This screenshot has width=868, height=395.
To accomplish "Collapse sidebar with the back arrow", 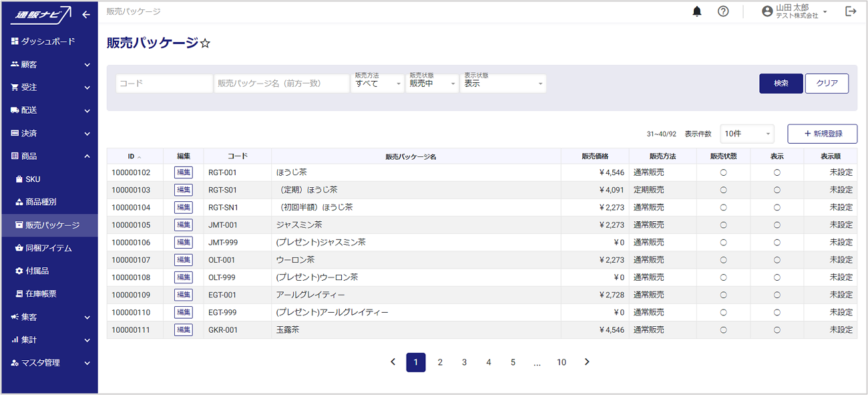I will 86,15.
